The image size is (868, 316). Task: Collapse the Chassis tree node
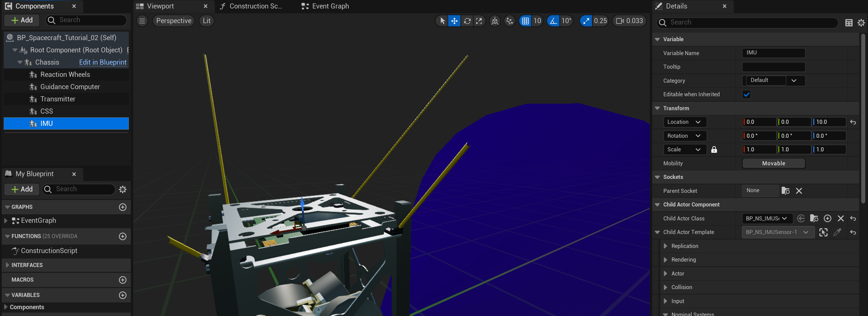20,62
